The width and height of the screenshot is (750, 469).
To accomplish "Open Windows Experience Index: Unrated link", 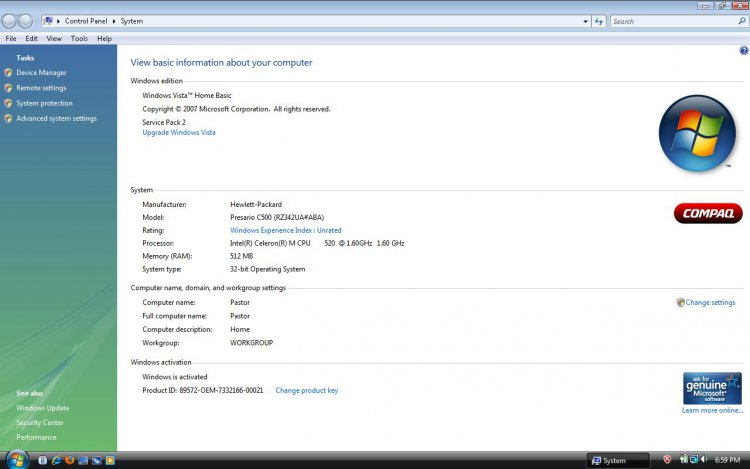I will coord(286,230).
